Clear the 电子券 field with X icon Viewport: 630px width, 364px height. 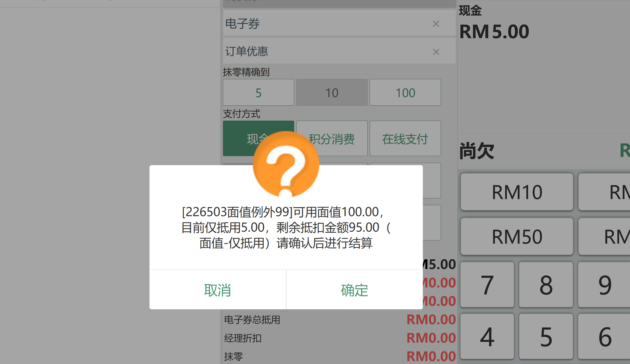click(436, 24)
